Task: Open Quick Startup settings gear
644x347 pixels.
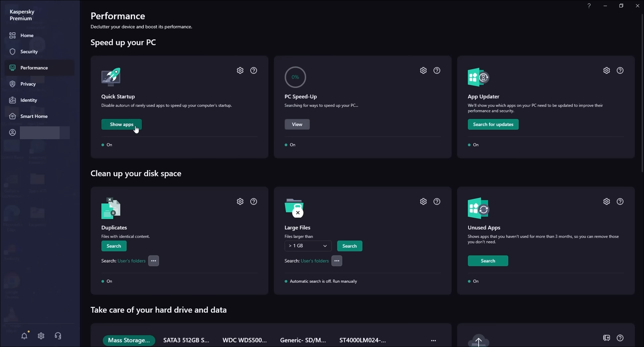Action: 240,70
